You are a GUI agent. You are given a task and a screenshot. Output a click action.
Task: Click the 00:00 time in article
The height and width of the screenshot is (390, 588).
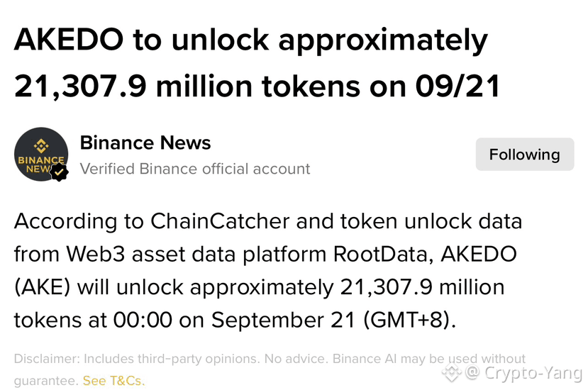(143, 321)
